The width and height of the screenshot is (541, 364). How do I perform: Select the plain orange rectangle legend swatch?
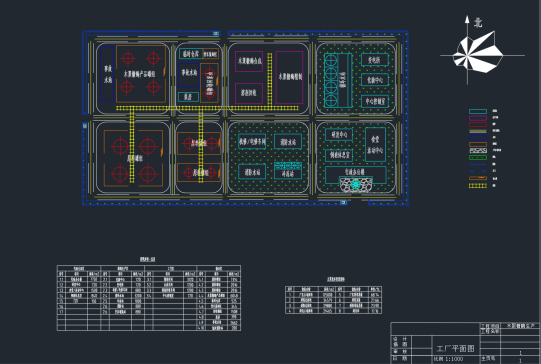pos(478,144)
